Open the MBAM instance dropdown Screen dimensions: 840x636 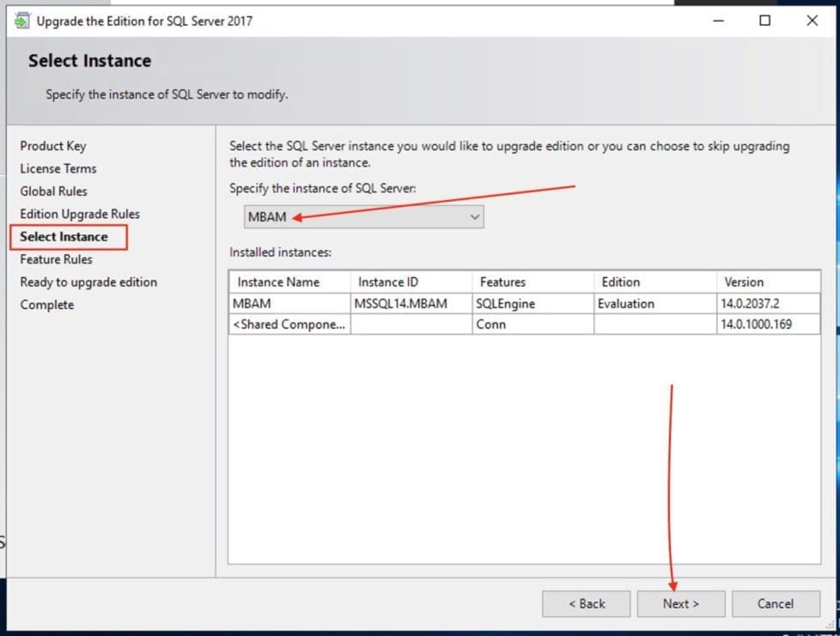(x=364, y=217)
